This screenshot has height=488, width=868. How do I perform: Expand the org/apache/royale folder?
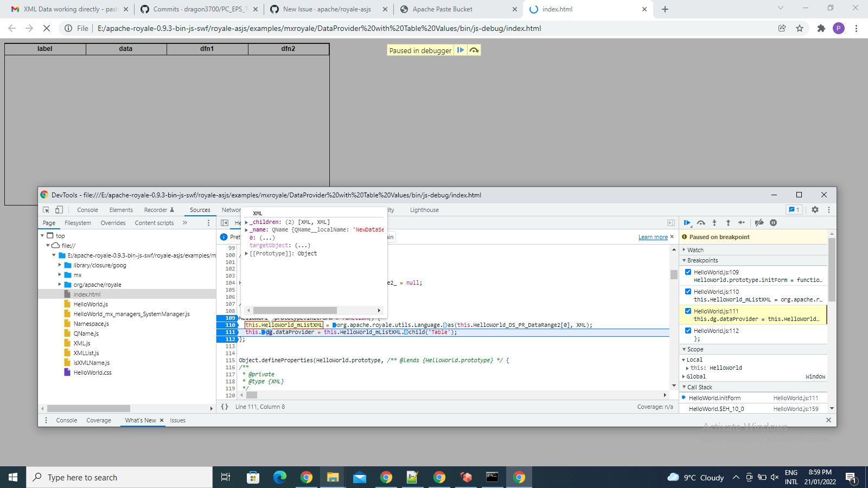pos(60,285)
